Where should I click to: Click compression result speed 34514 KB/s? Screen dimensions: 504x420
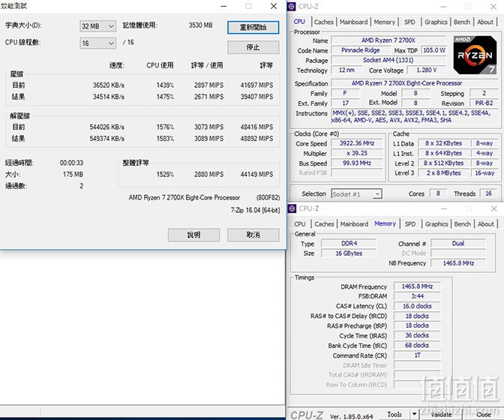tap(108, 97)
